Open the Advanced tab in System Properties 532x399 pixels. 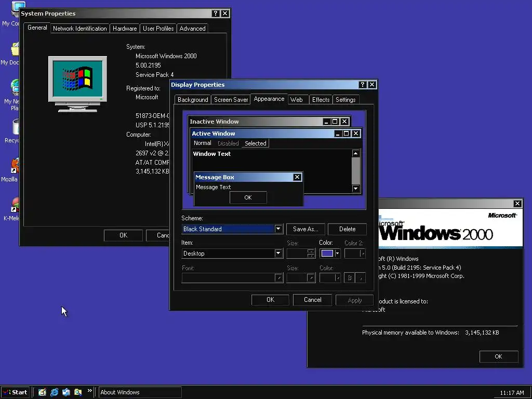(x=192, y=29)
